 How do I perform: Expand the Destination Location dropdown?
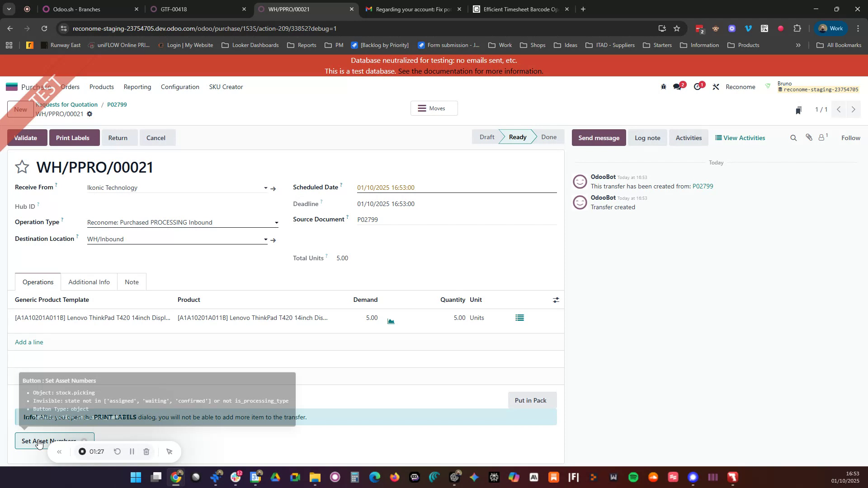pyautogui.click(x=265, y=239)
